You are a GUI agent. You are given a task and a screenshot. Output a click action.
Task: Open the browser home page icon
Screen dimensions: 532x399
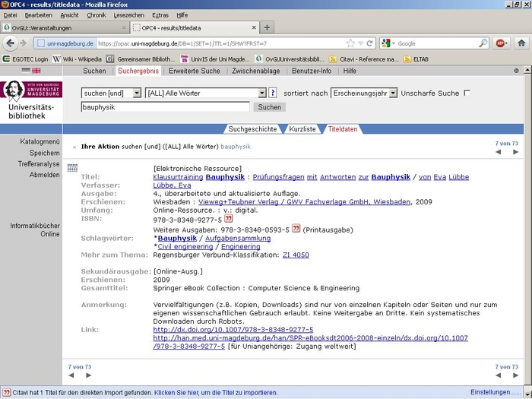click(521, 43)
